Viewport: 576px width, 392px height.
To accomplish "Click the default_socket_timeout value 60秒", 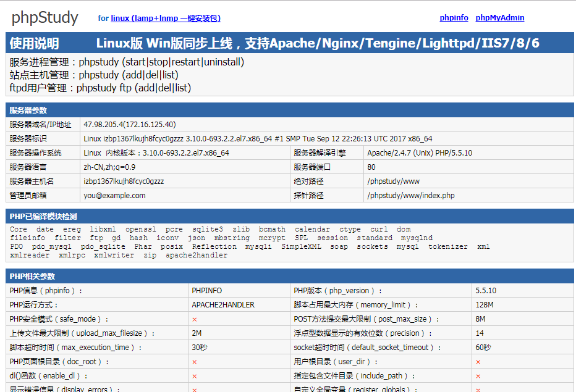I will [x=483, y=348].
